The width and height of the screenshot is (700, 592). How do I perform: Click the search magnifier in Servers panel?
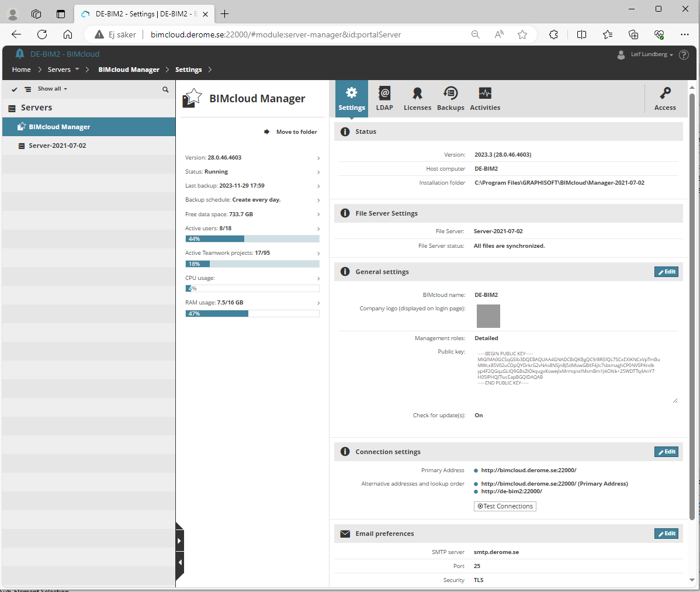pyautogui.click(x=165, y=89)
